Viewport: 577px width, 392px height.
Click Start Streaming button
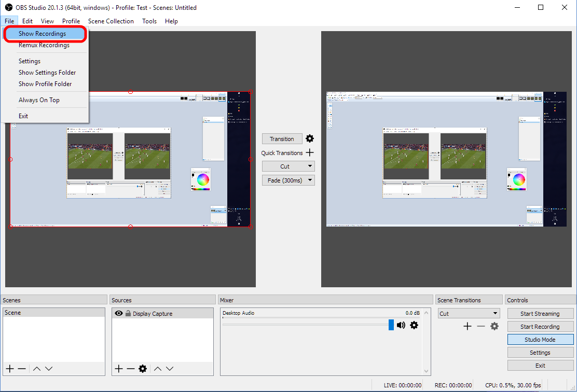(x=540, y=314)
